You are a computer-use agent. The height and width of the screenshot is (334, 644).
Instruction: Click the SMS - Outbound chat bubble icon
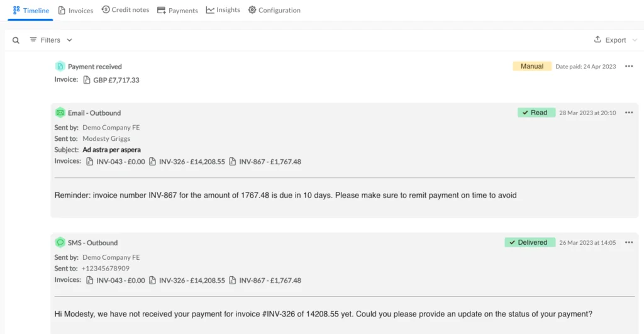tap(60, 242)
